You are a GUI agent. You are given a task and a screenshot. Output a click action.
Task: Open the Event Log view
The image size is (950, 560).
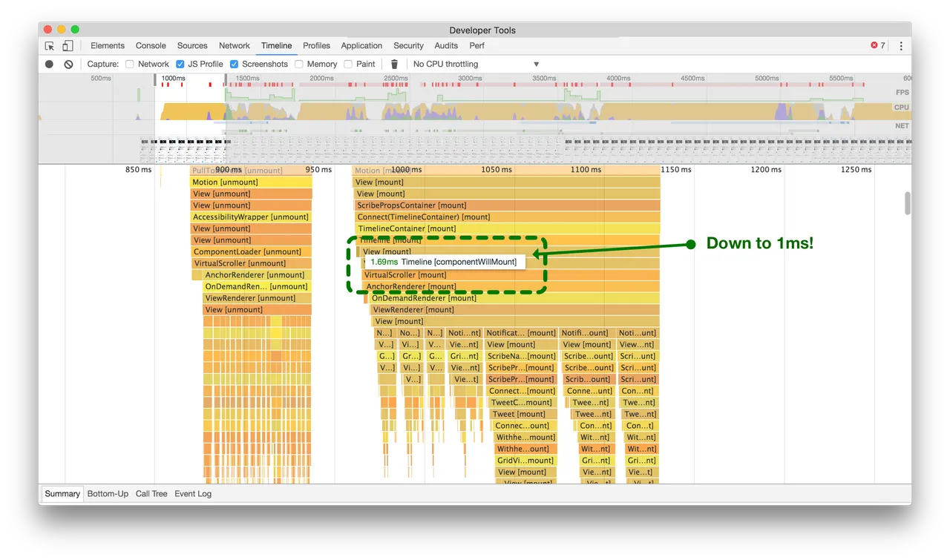(193, 493)
